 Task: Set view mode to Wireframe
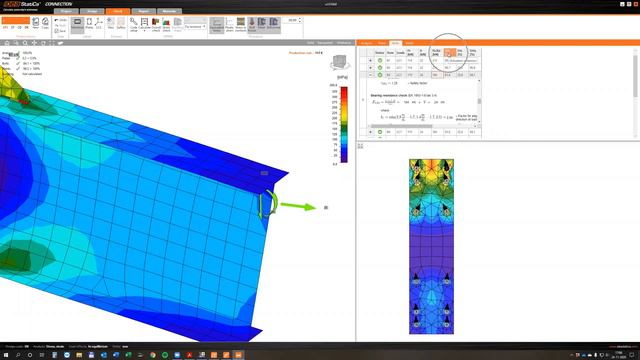pyautogui.click(x=344, y=43)
